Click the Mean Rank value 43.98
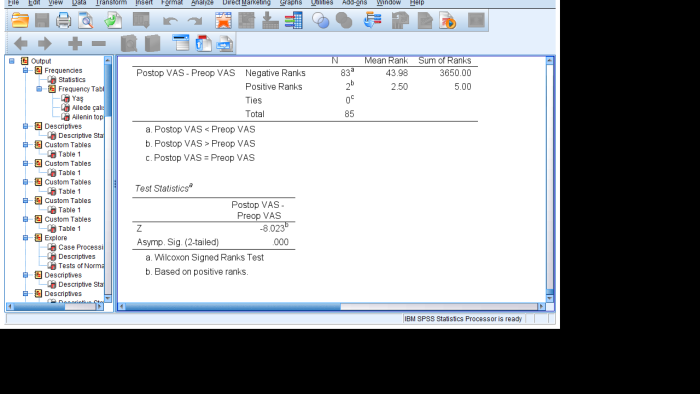Image resolution: width=700 pixels, height=394 pixels. tap(396, 73)
